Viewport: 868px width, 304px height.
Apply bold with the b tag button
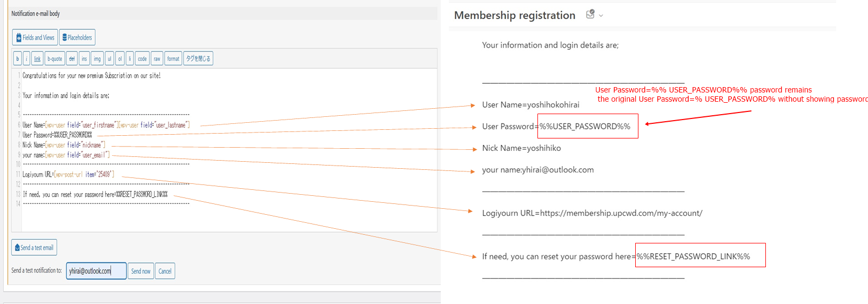click(x=17, y=58)
